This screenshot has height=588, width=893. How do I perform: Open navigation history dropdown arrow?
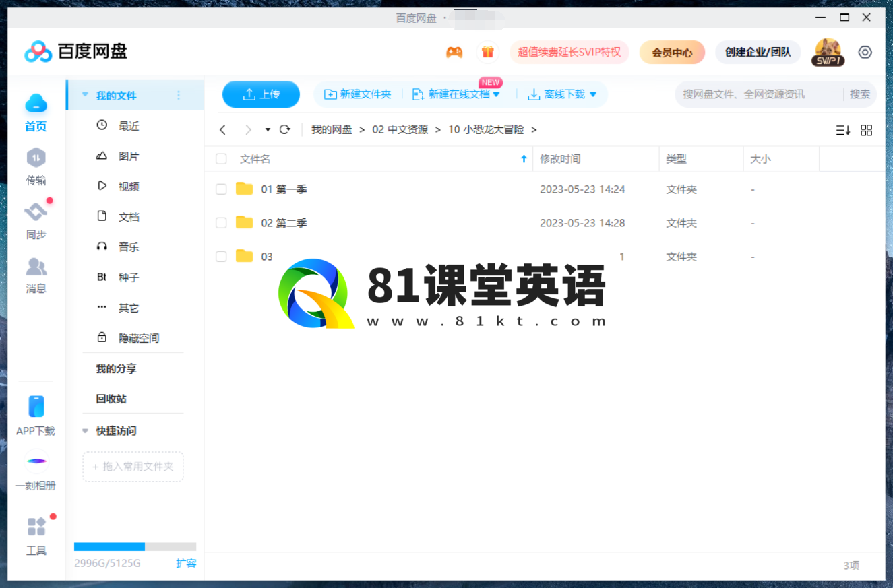click(268, 129)
